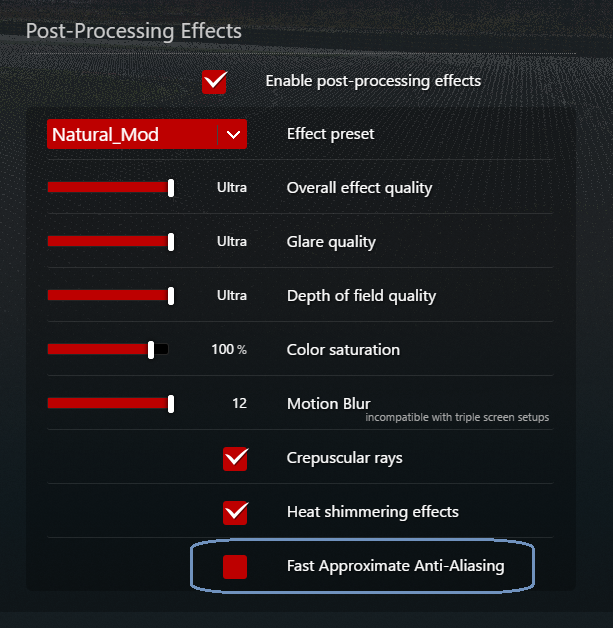
Task: Click the Color saturation slider
Action: pos(100,349)
